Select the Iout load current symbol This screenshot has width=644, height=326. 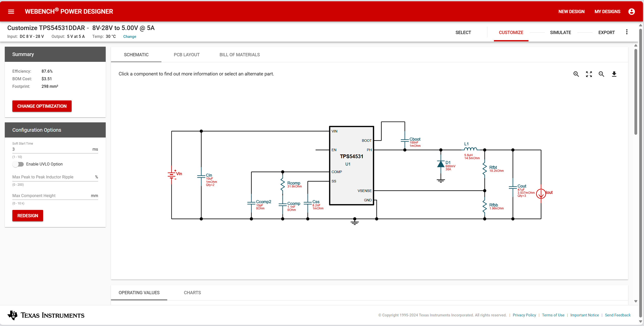tap(541, 194)
